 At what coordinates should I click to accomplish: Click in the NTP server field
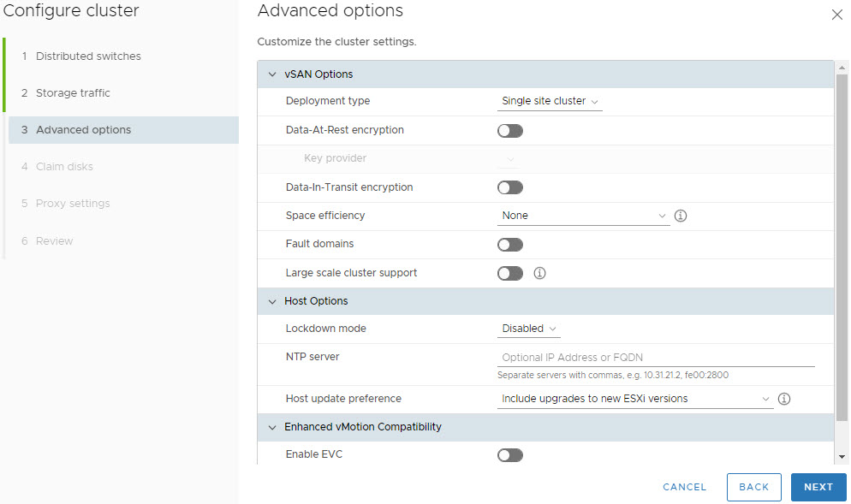point(655,358)
